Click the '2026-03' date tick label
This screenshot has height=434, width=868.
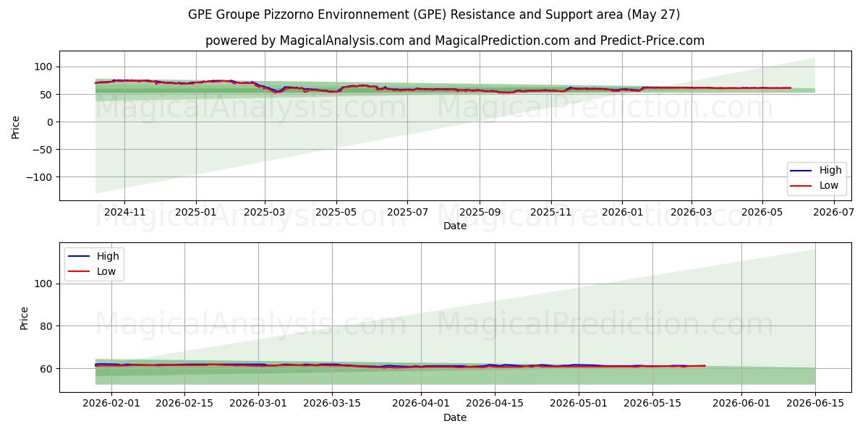coord(691,212)
